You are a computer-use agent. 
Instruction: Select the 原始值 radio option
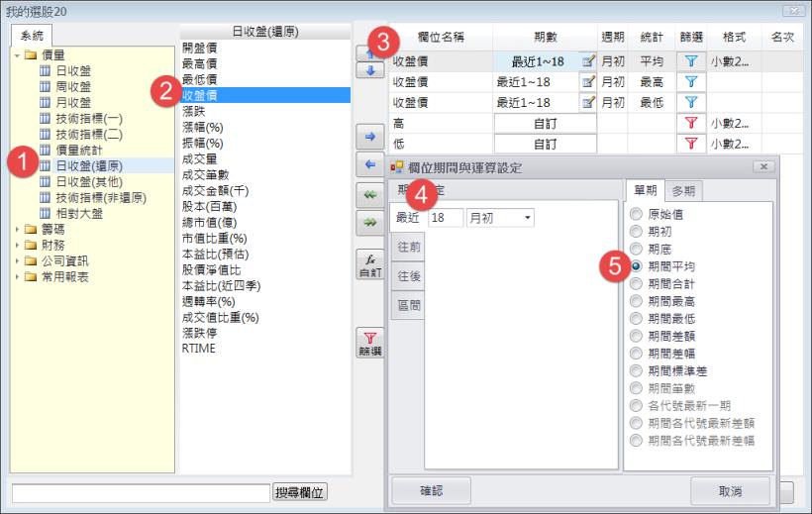coord(636,214)
